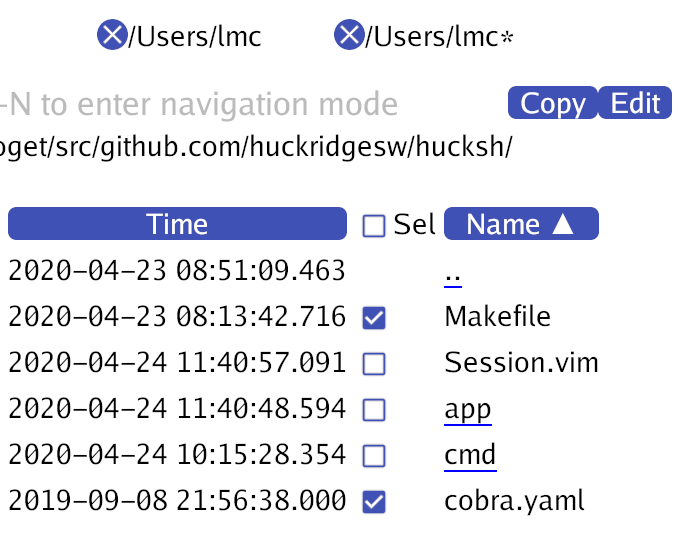The height and width of the screenshot is (534, 678).
Task: Toggle the select-all Sel checkbox
Action: (374, 226)
